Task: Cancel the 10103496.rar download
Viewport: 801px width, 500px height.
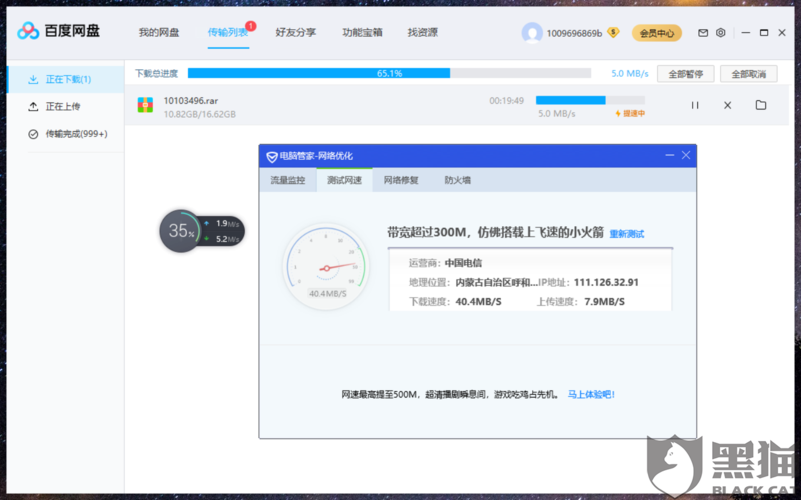Action: tap(727, 105)
